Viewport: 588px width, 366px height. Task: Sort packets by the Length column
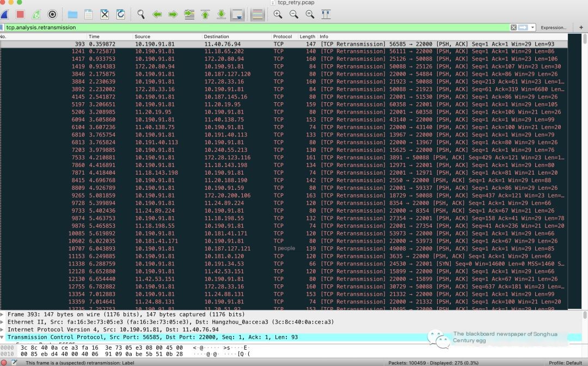[x=308, y=37]
